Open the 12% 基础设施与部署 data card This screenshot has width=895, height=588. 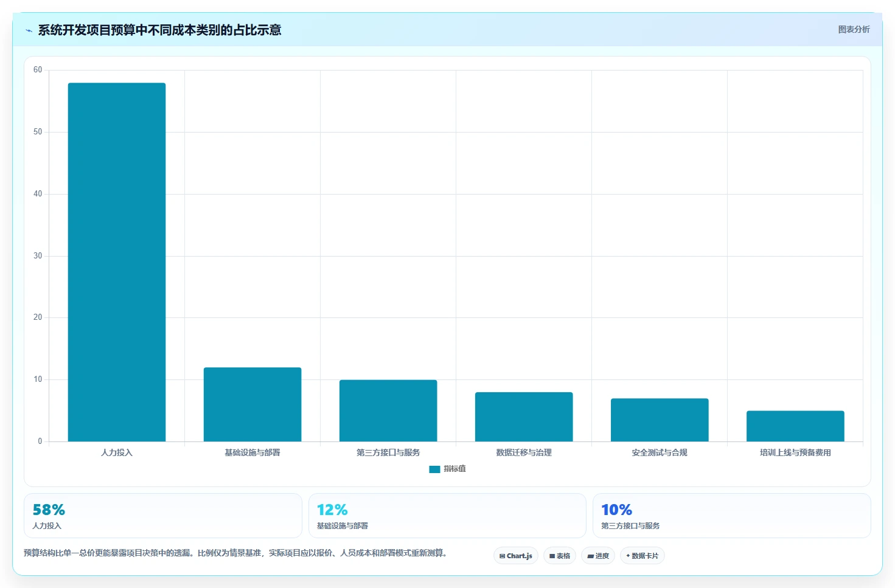(447, 516)
